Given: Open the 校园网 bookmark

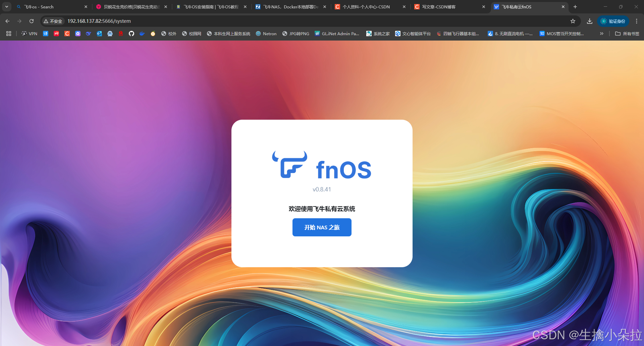Looking at the screenshot, I should pos(192,34).
